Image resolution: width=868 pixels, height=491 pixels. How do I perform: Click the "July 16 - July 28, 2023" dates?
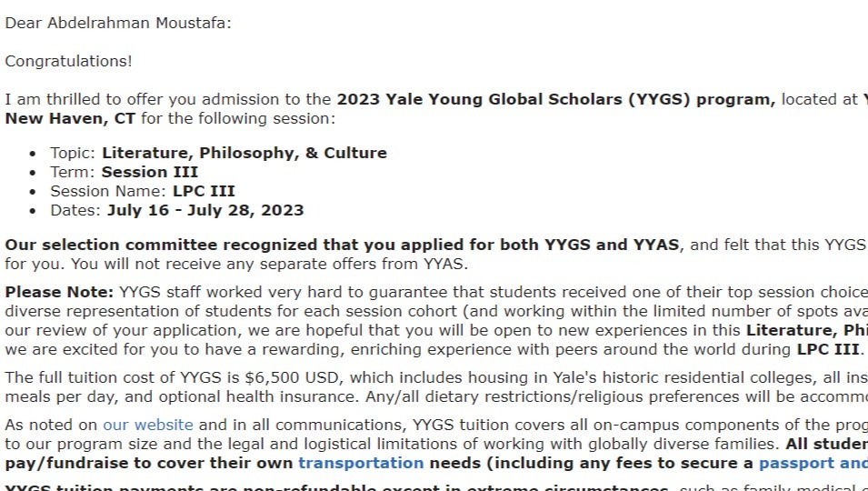205,210
